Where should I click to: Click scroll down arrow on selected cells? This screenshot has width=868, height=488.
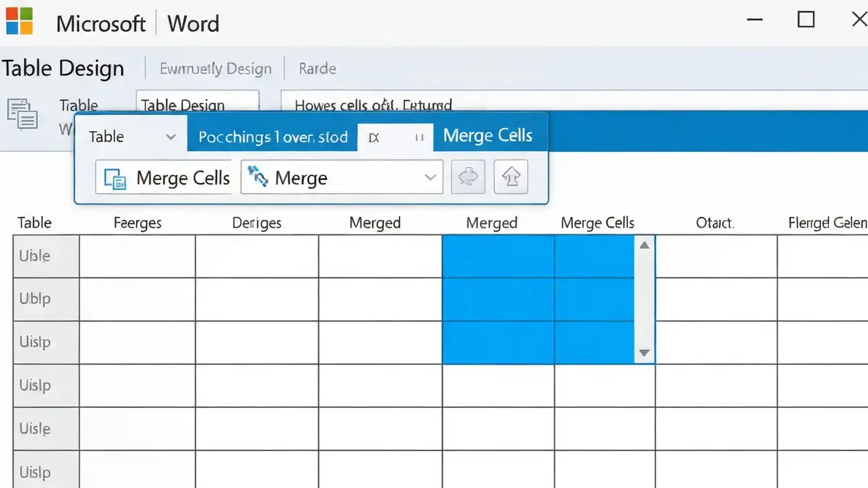[644, 354]
